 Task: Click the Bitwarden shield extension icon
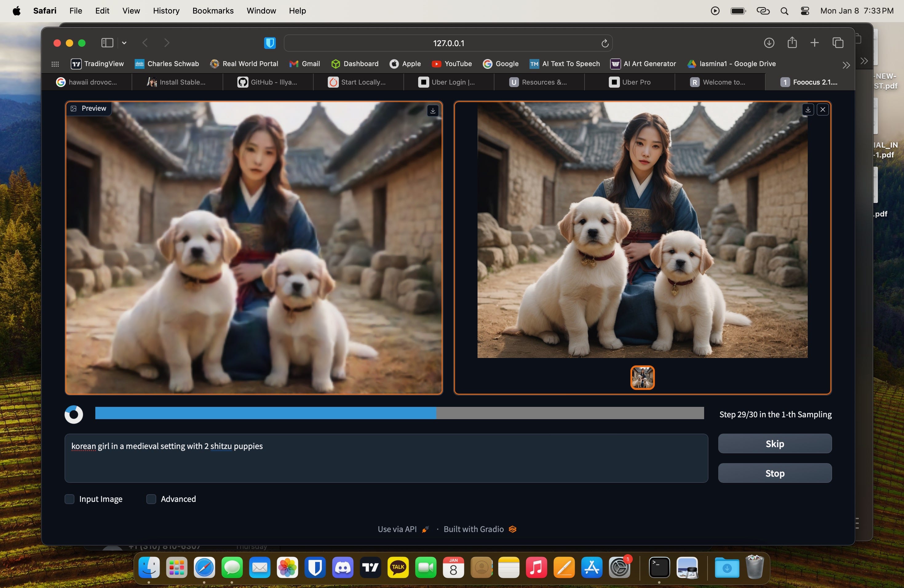pos(270,43)
